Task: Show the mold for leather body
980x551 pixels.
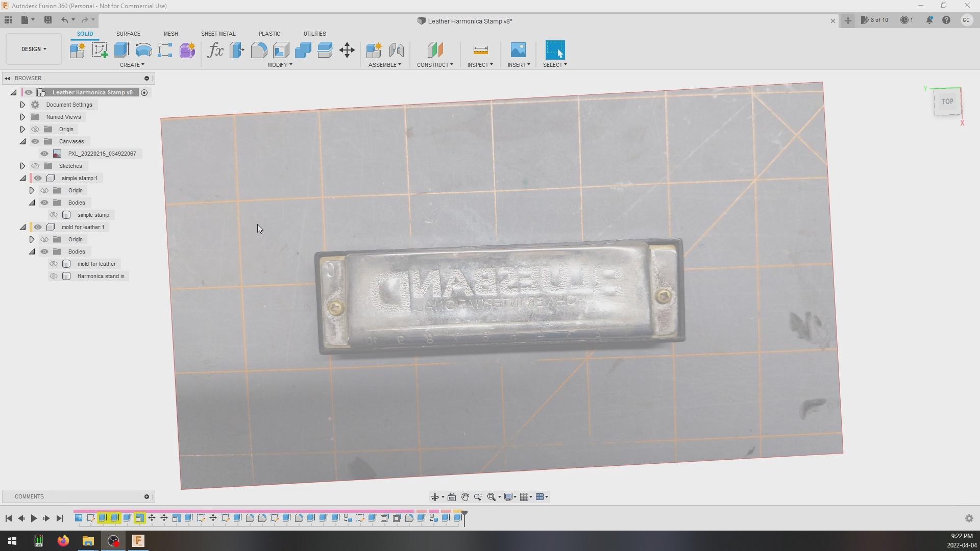Action: click(54, 264)
